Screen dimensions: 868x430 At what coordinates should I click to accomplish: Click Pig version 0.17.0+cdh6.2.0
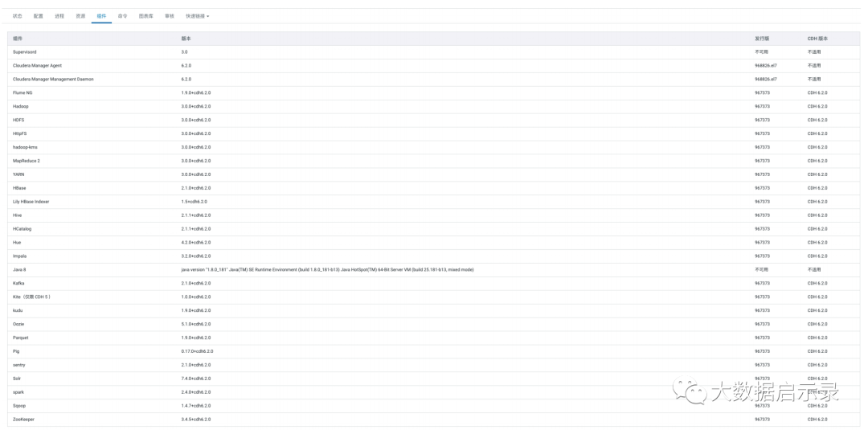[197, 351]
